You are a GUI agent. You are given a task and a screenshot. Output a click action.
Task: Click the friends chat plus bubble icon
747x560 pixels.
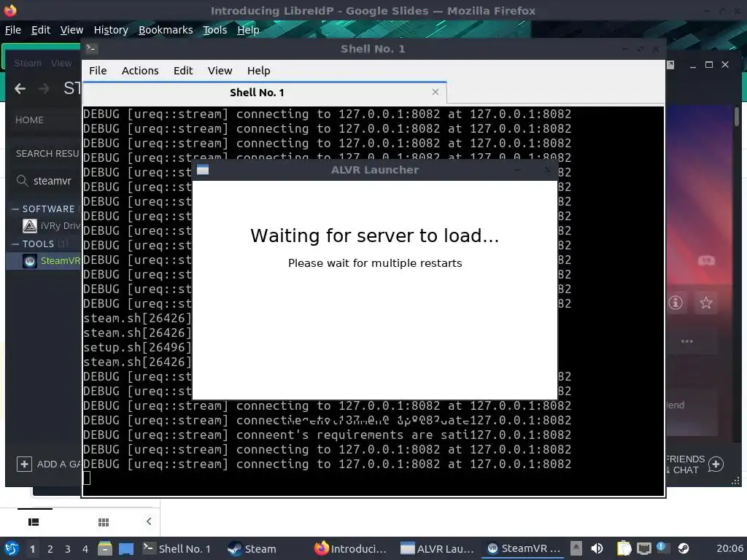click(716, 464)
